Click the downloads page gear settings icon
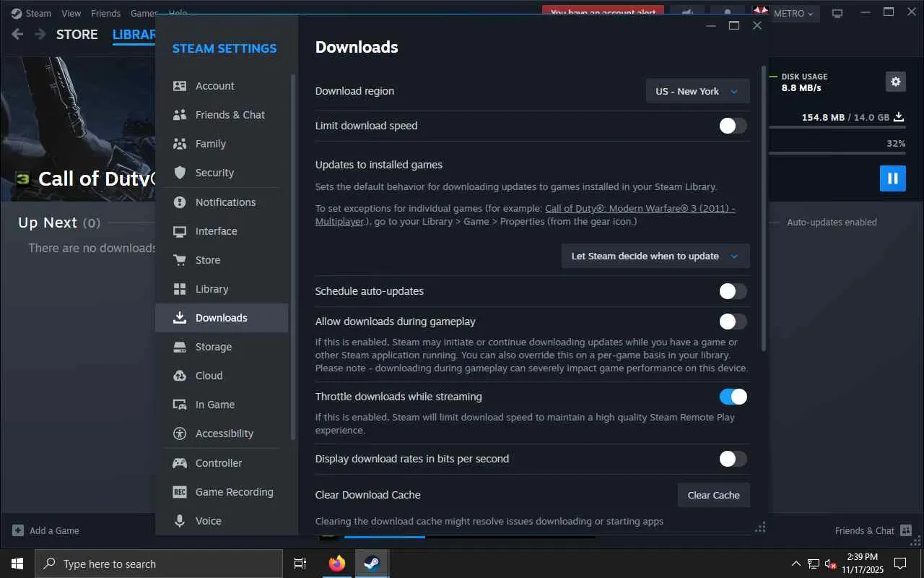 point(896,82)
